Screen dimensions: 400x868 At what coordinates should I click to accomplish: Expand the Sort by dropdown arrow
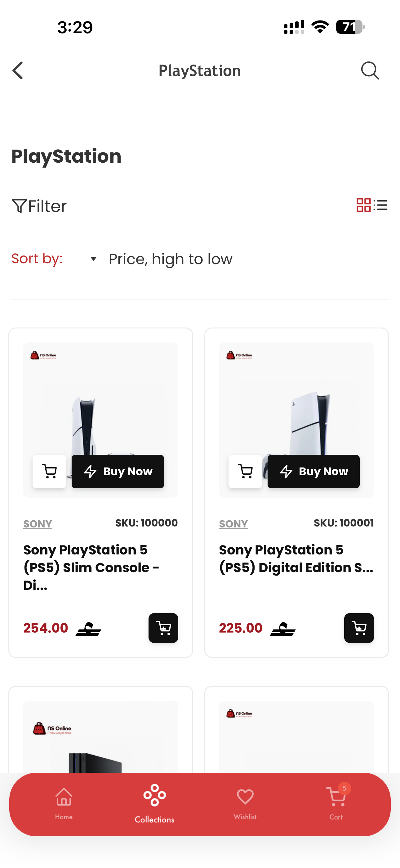pyautogui.click(x=93, y=259)
